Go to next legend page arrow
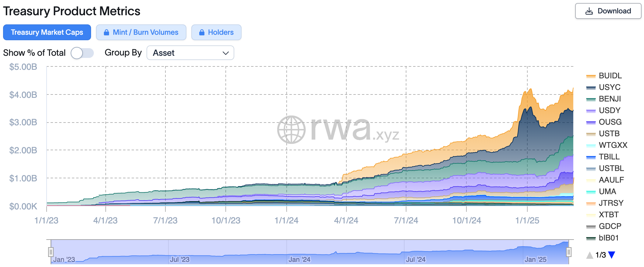Image resolution: width=644 pixels, height=267 pixels. [611, 255]
